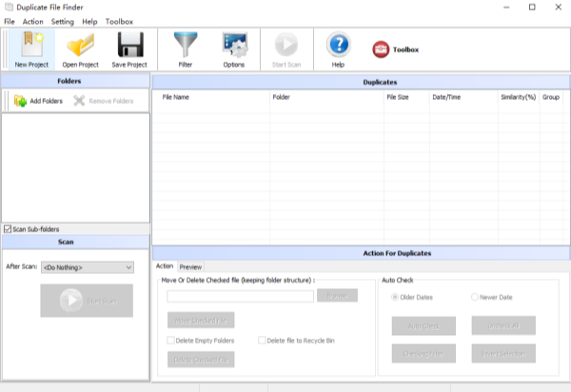Sort by the Group column header
This screenshot has width=571, height=392.
551,97
